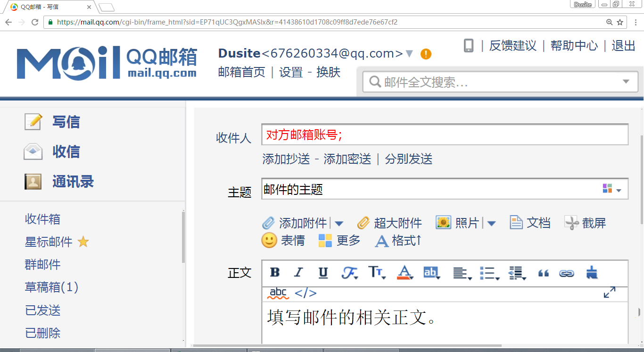644x352 pixels.
Task: Open 反馈建议 feedback link
Action: (513, 46)
